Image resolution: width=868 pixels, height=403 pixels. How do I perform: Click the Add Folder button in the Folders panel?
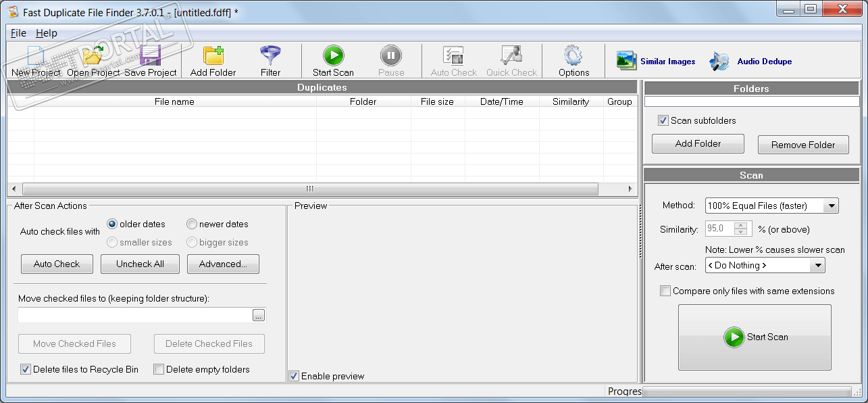coord(698,143)
